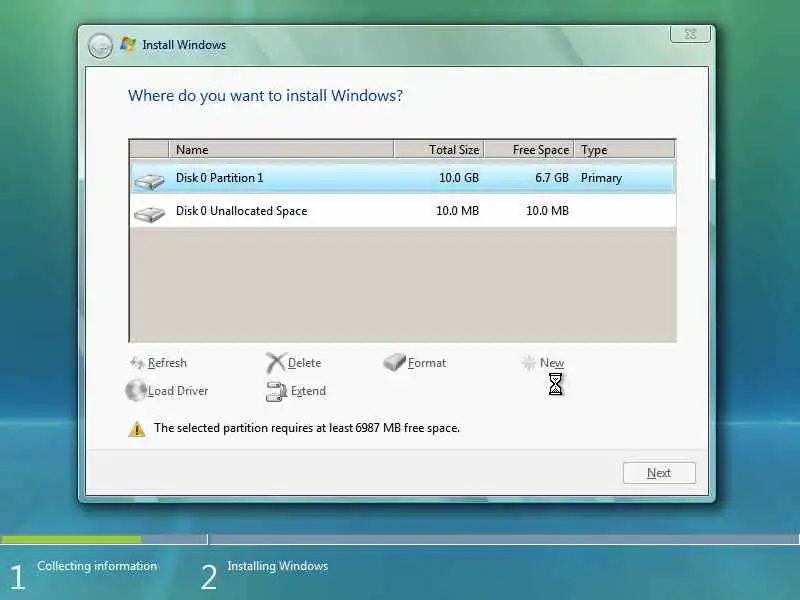Click the New link
This screenshot has height=600, width=800.
552,363
